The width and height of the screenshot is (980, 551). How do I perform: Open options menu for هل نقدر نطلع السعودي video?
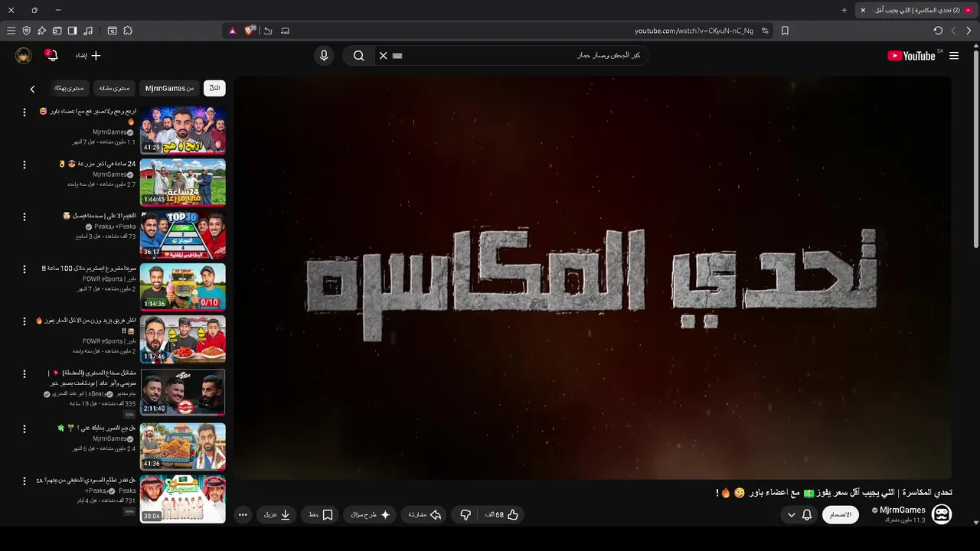24,481
